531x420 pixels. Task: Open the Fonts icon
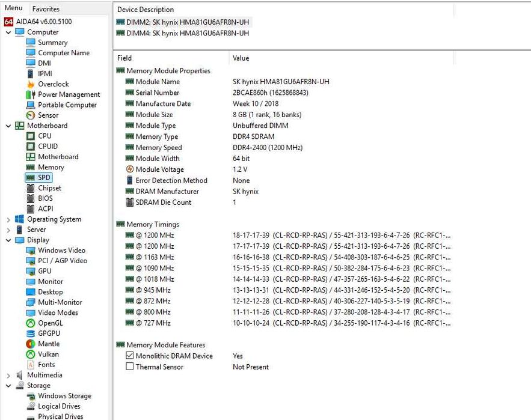pyautogui.click(x=31, y=365)
